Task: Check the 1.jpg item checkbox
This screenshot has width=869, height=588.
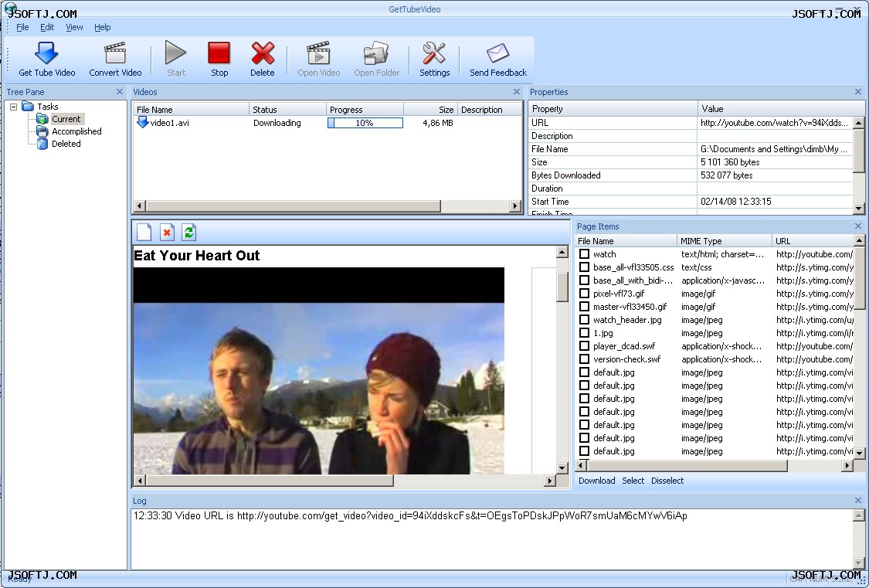Action: point(584,333)
